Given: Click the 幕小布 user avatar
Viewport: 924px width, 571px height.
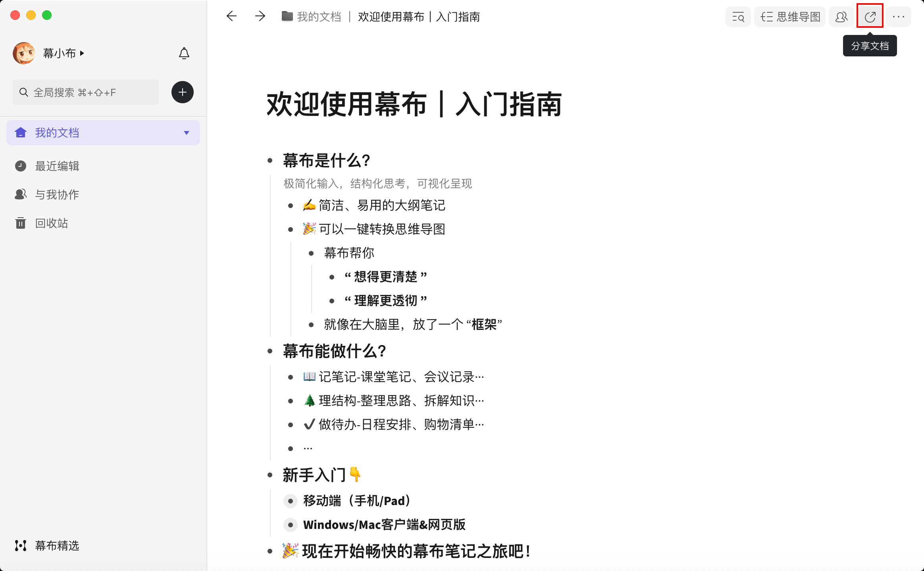Looking at the screenshot, I should pyautogui.click(x=24, y=53).
